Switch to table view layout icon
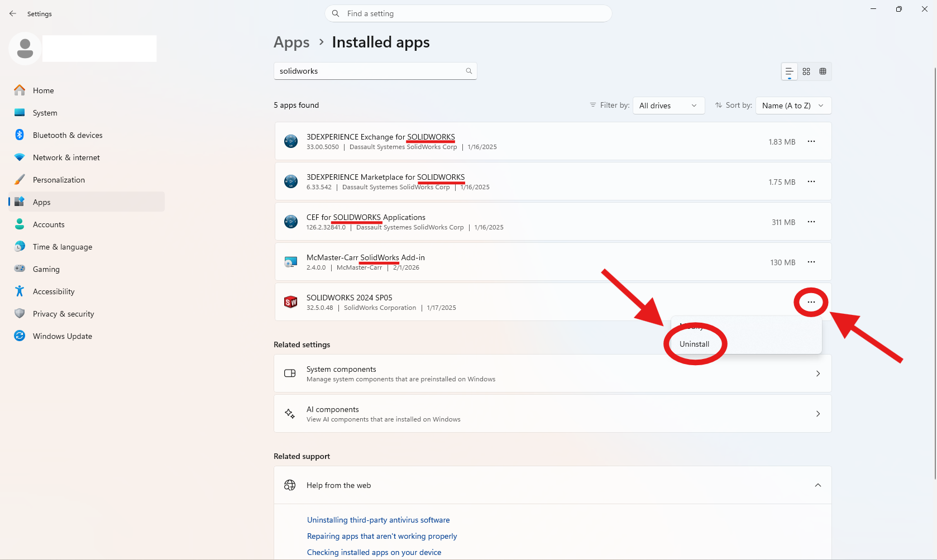Screen dimensions: 937x560 823,71
